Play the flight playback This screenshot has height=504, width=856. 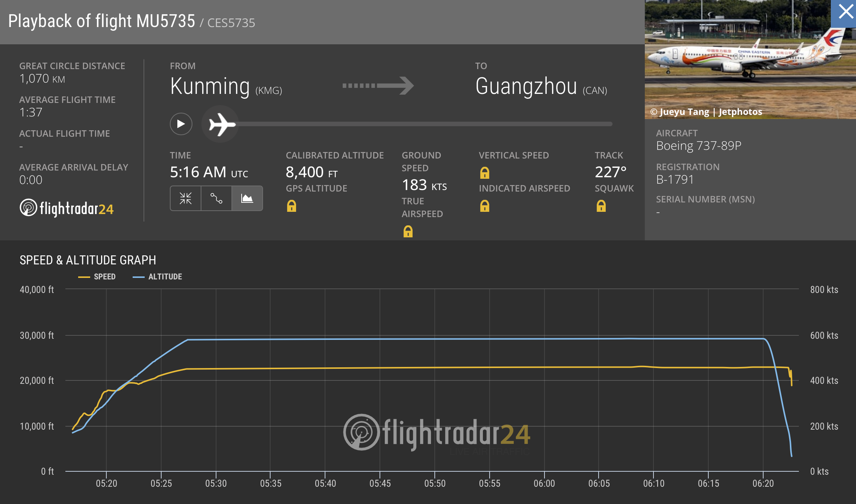point(181,124)
